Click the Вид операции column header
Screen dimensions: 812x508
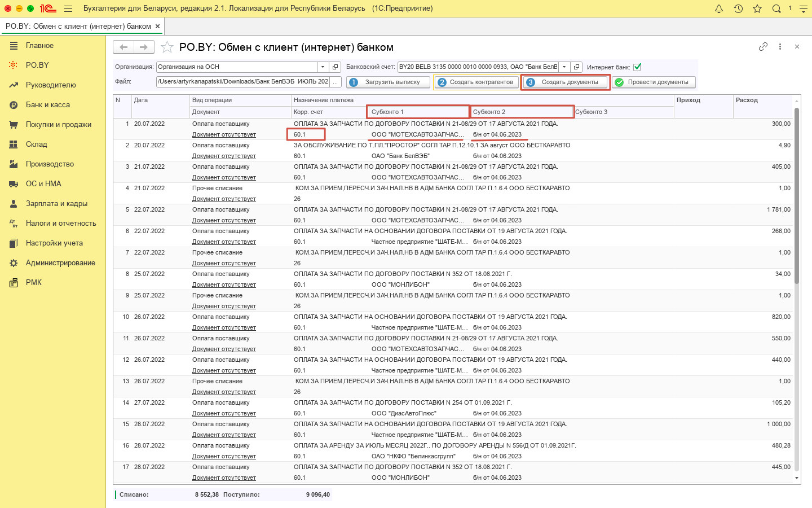click(241, 100)
